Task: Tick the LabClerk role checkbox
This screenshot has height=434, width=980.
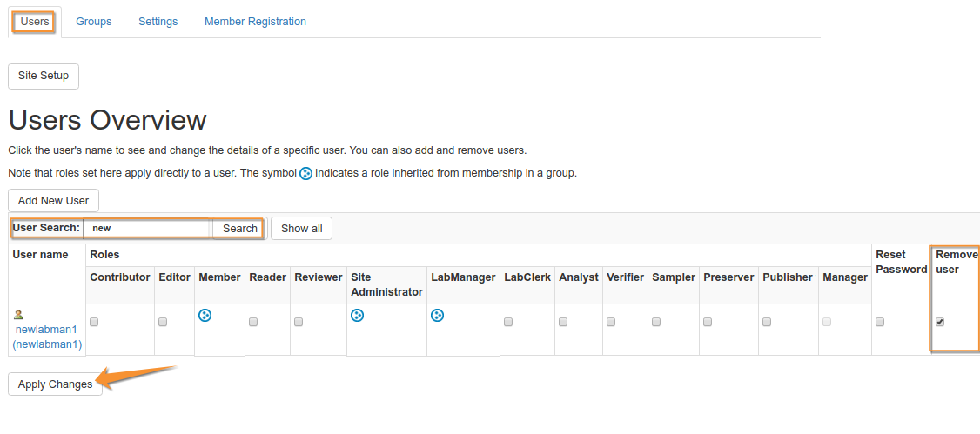Action: point(508,322)
